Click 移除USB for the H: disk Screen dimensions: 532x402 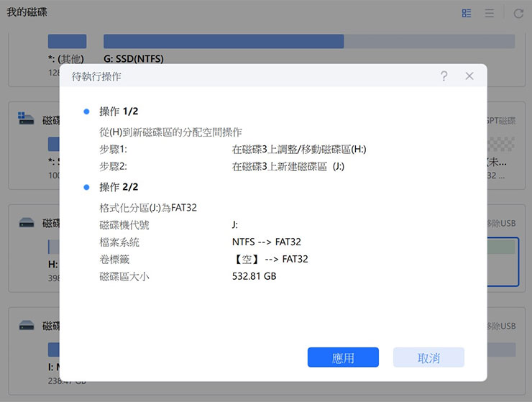click(501, 224)
